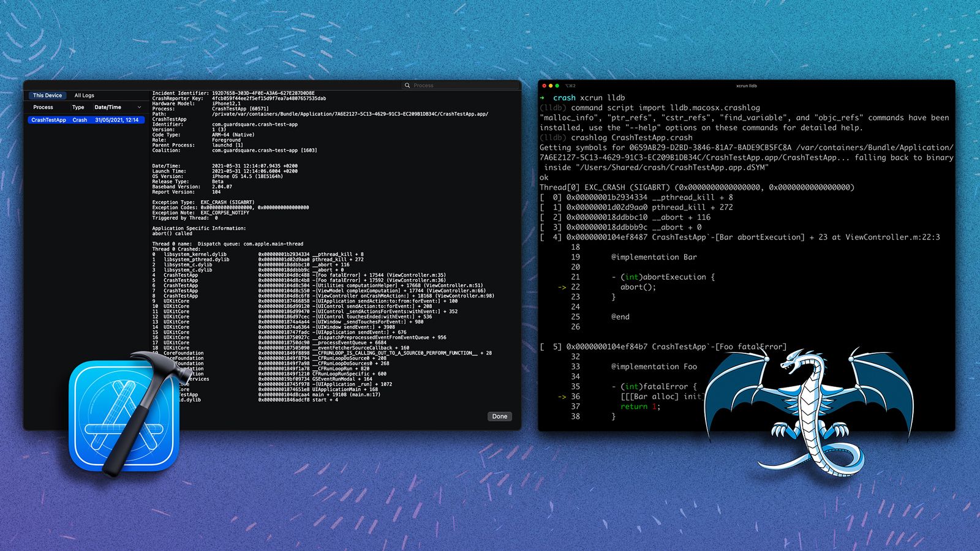Click the Thread[0] EXC_CRASH (SIGABRT) terminal line
Screen dimensions: 980x551
point(697,187)
